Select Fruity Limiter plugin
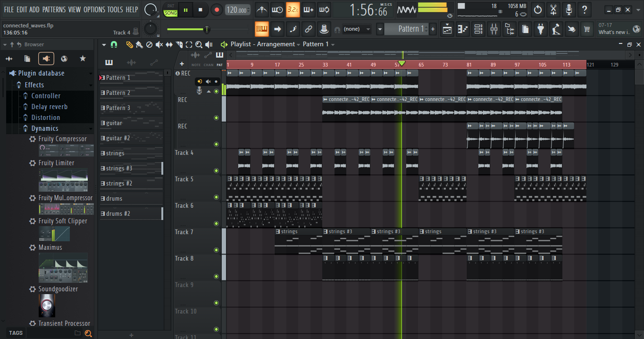Image resolution: width=644 pixels, height=339 pixels. tap(56, 163)
